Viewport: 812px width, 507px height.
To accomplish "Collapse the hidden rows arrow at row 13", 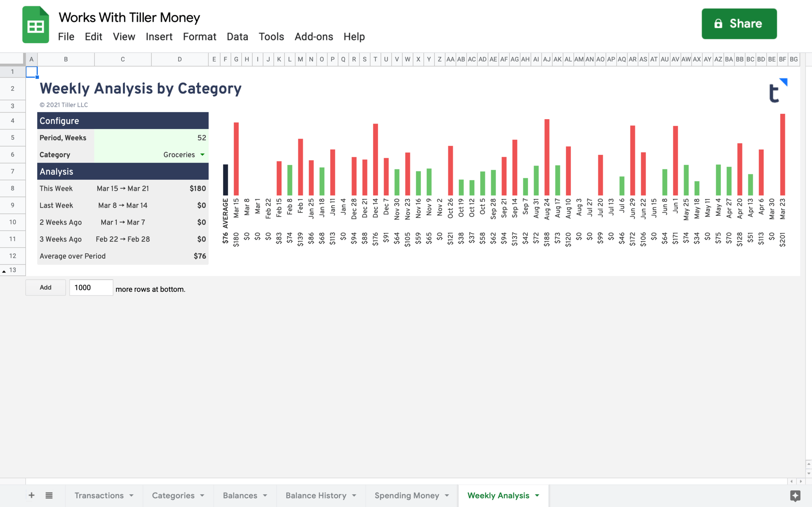I will [4, 271].
